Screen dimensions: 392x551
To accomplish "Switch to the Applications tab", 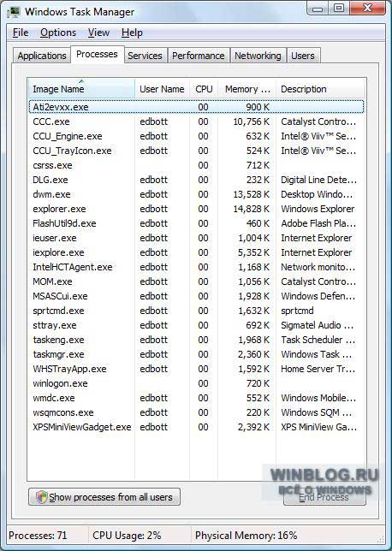I will [42, 56].
